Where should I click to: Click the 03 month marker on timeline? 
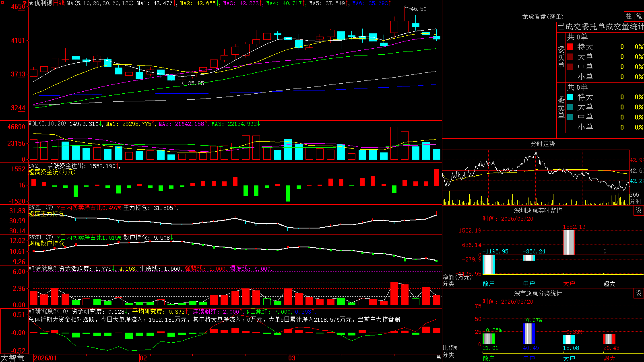292,358
